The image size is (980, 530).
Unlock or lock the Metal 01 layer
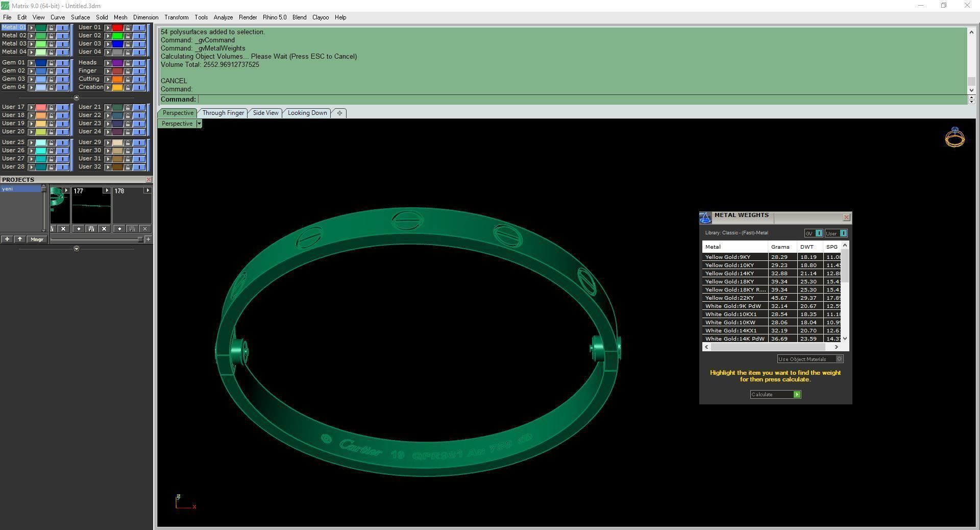51,28
